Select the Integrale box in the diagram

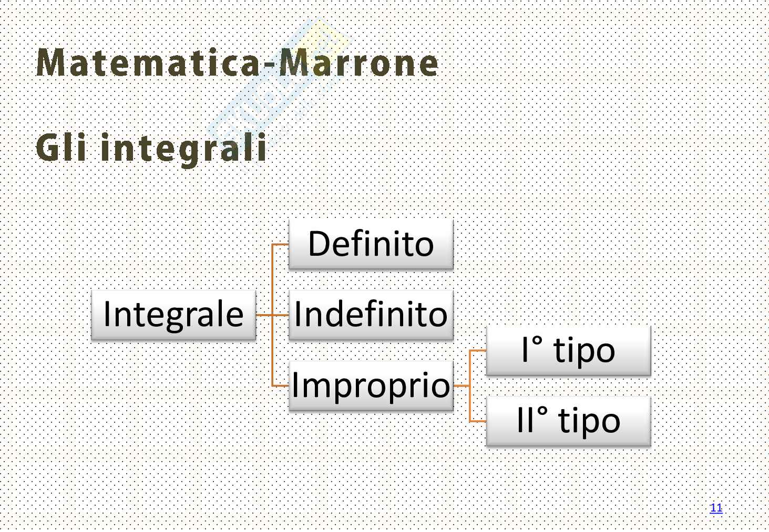coord(173,315)
